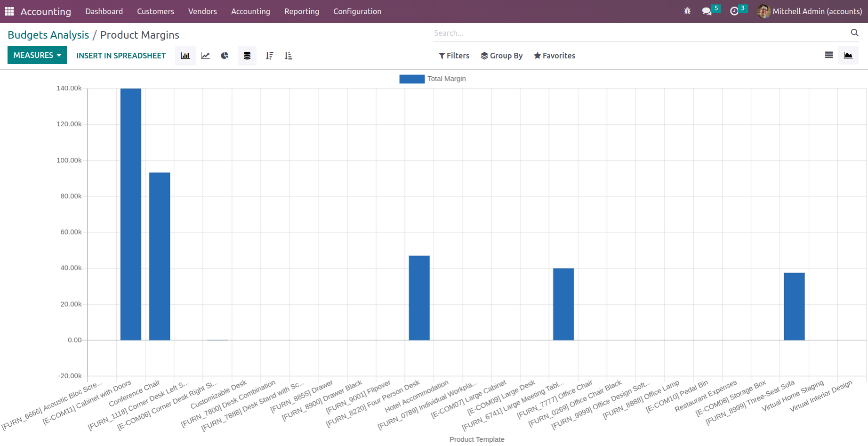Viewport: 868px width, 446px height.
Task: Open the Group By dropdown
Action: pos(501,56)
